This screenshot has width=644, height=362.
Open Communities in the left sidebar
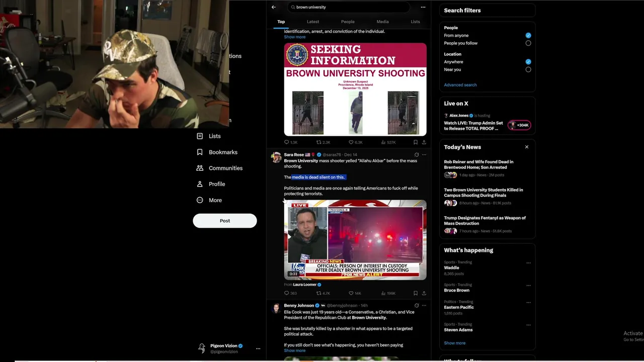[x=219, y=168]
